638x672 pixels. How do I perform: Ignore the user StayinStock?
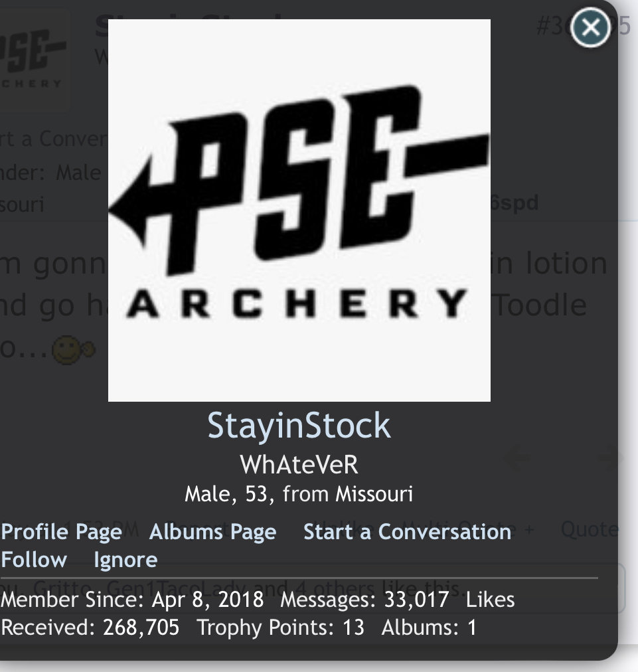click(125, 560)
